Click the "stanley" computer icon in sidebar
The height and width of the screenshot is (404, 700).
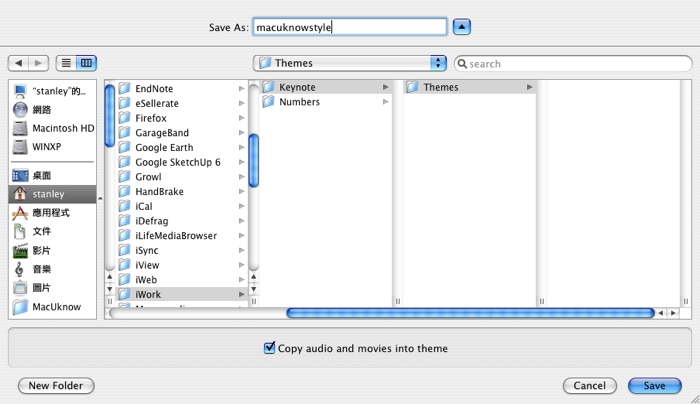coord(20,91)
